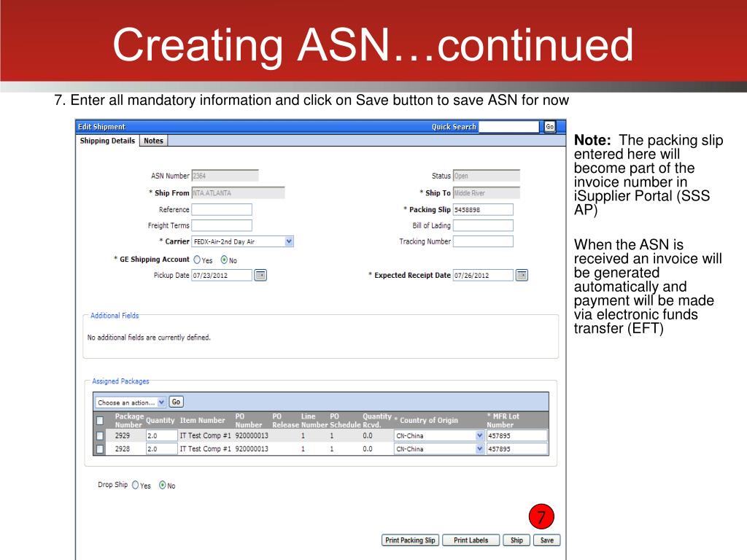Click the Pickup Date input field
747x560 pixels.
point(222,275)
